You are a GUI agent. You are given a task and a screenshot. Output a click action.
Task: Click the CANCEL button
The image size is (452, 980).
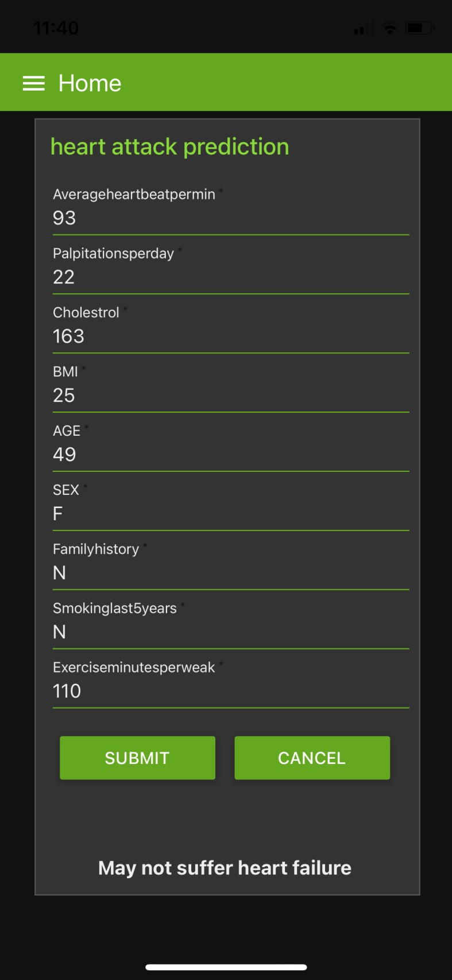312,758
